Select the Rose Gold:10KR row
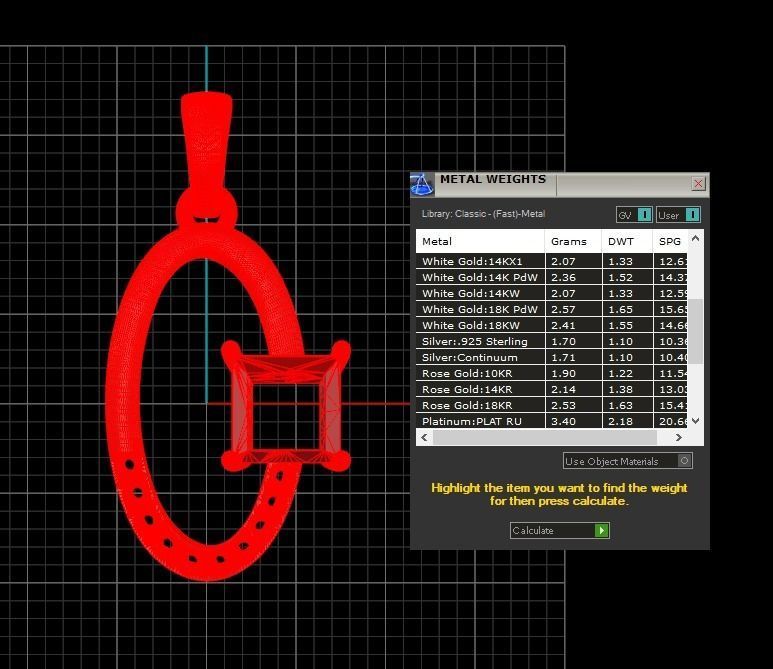Image resolution: width=773 pixels, height=669 pixels. pyautogui.click(x=552, y=373)
